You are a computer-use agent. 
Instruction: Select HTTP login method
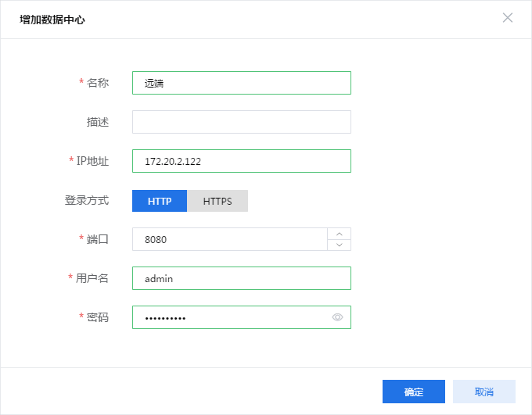coord(160,201)
